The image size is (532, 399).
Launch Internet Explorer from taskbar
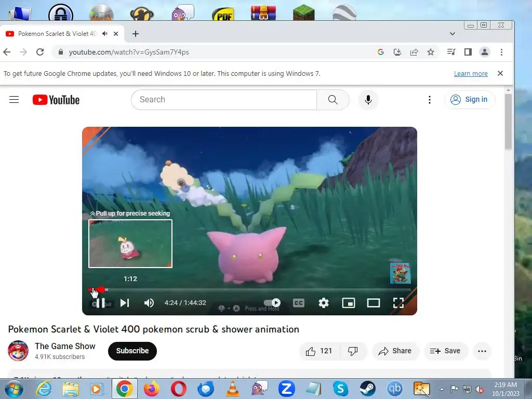[44, 389]
